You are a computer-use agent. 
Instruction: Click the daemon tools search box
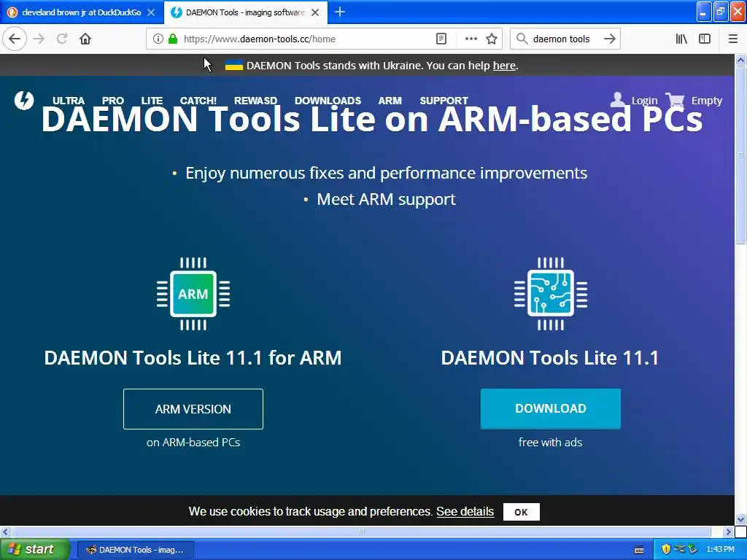pyautogui.click(x=565, y=39)
